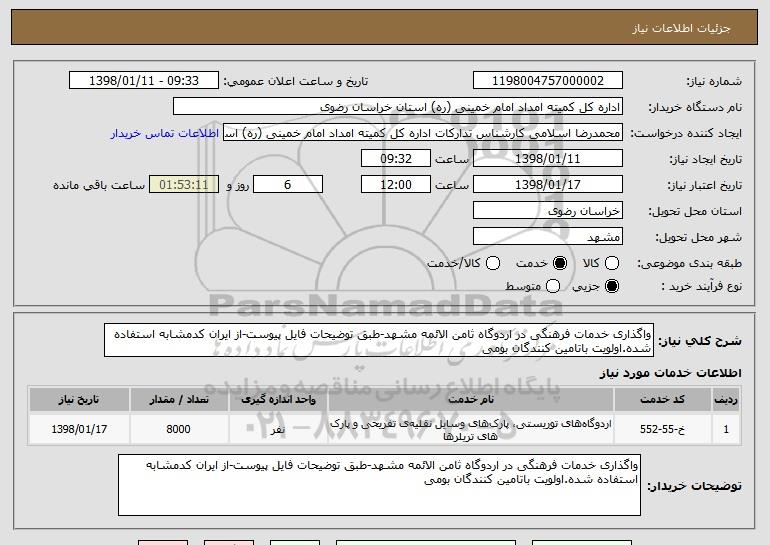Viewport: 770px width, 545px height.
Task: Click the ردیف column header
Action: click(726, 400)
